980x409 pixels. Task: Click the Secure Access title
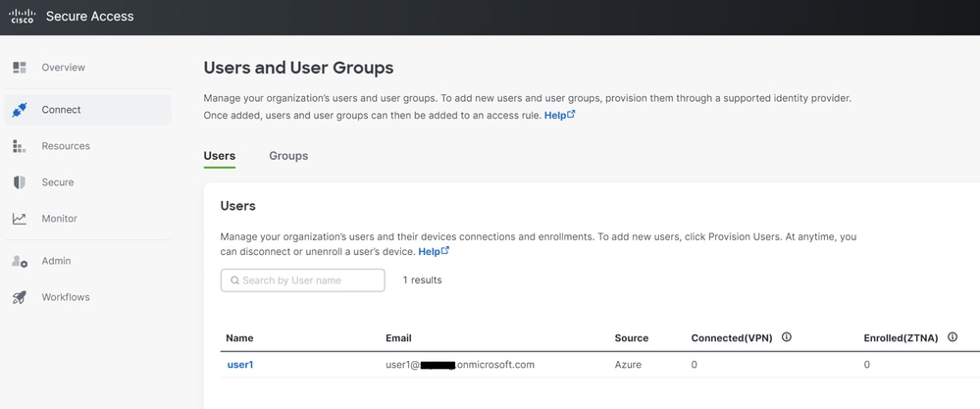pos(90,17)
